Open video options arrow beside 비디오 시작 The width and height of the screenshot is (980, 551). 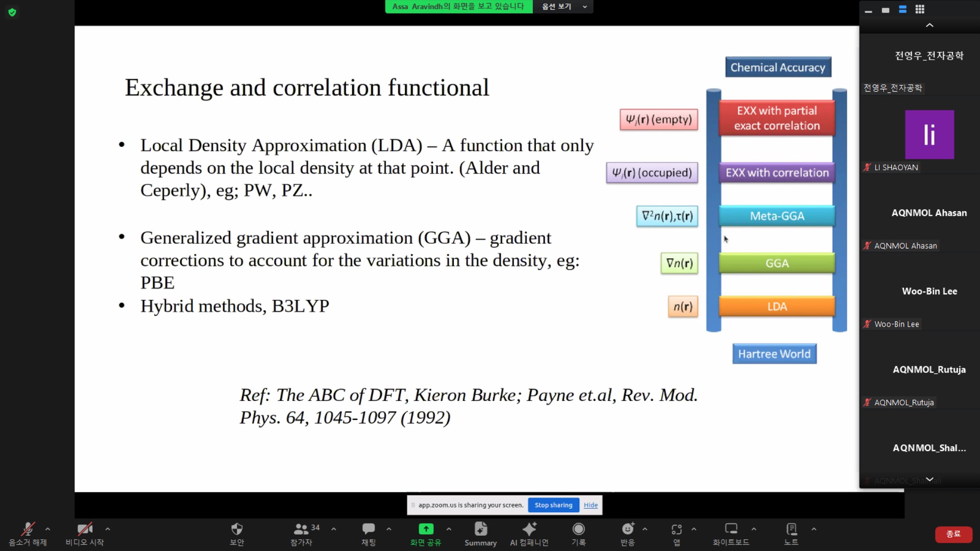point(108,529)
